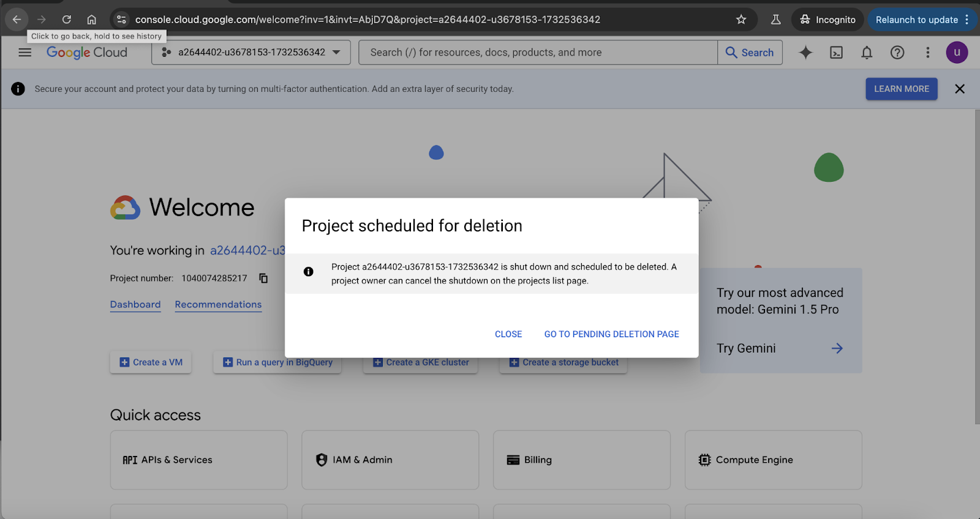Open Chrome's Relaunch to update menu
Screen dimensions: 980x519
click(x=922, y=20)
